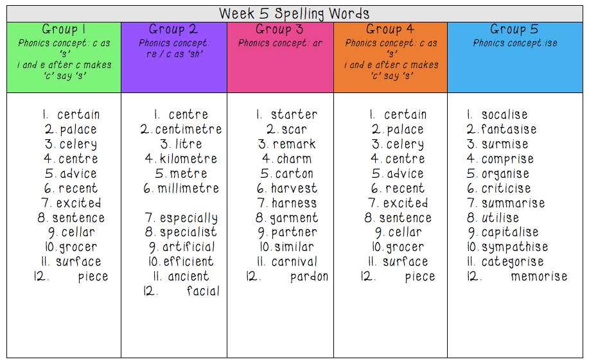Select the word 'starter' in Group 3
This screenshot has width=589, height=364.
[294, 115]
